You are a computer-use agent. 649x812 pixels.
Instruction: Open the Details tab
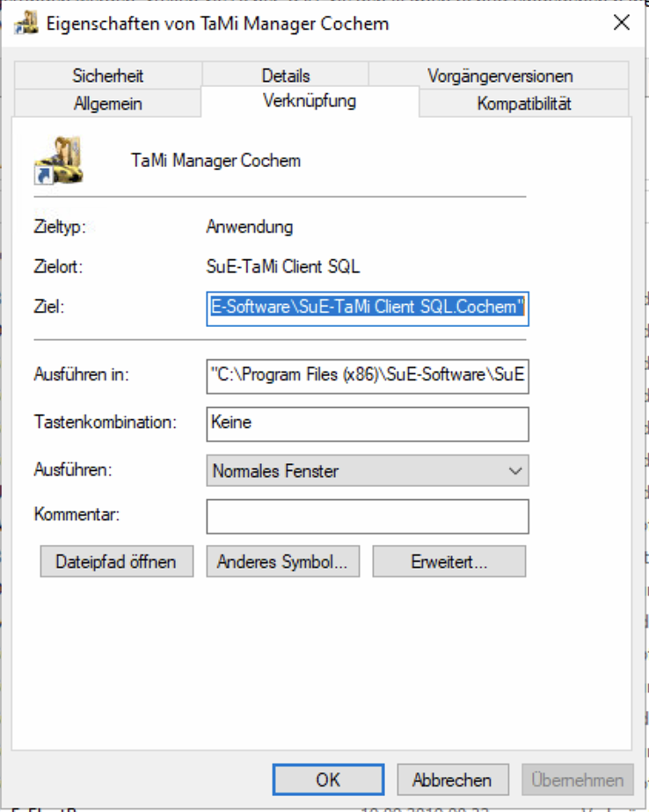(x=286, y=76)
